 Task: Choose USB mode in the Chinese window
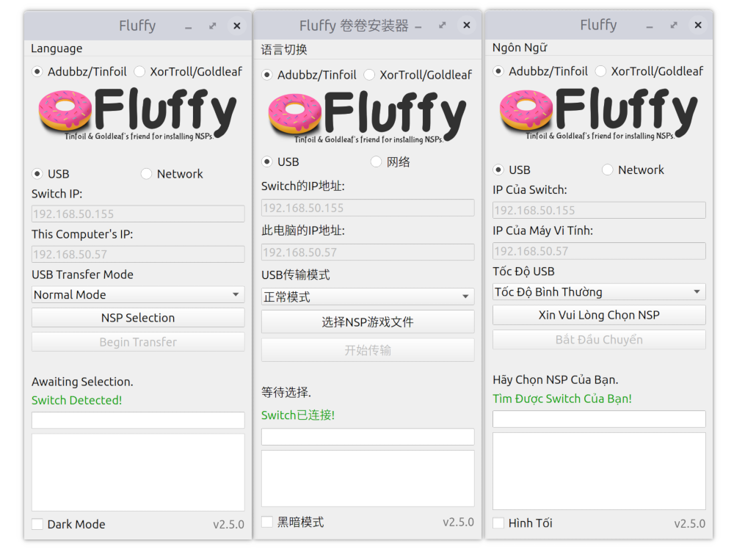click(x=280, y=162)
